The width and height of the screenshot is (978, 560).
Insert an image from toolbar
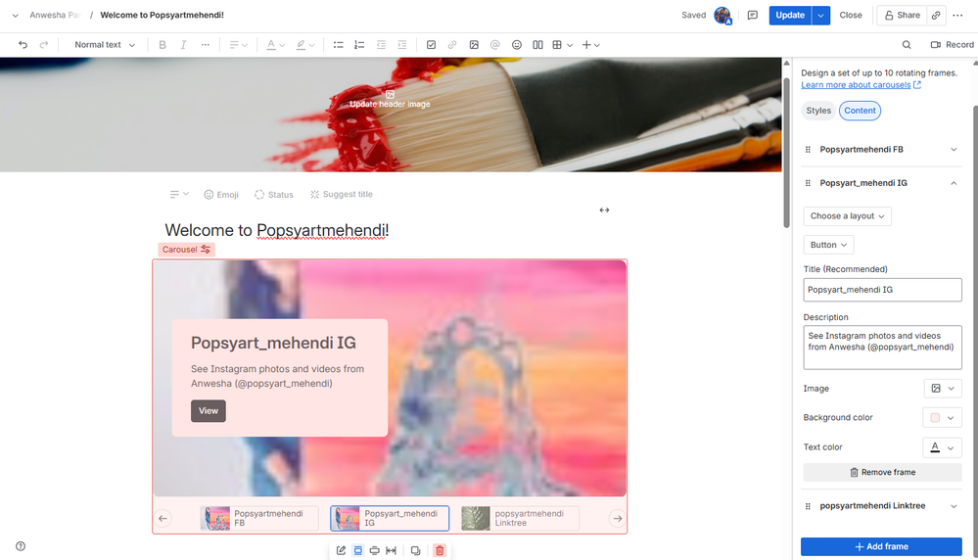click(474, 45)
